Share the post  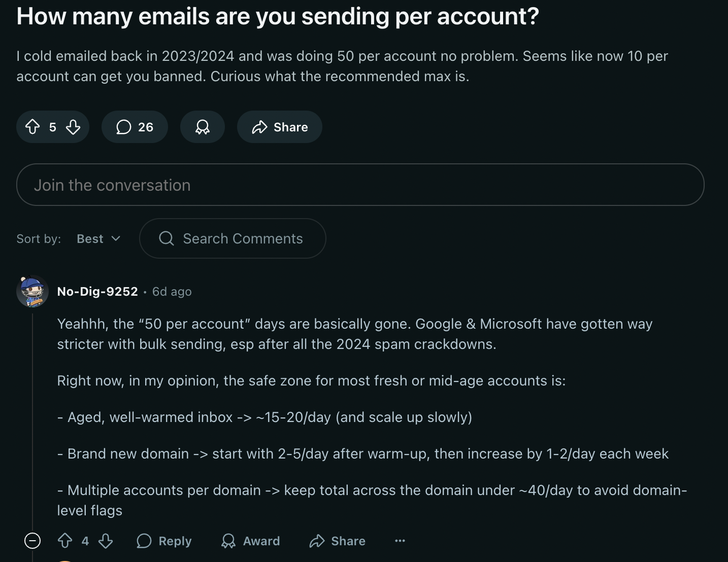click(x=279, y=127)
